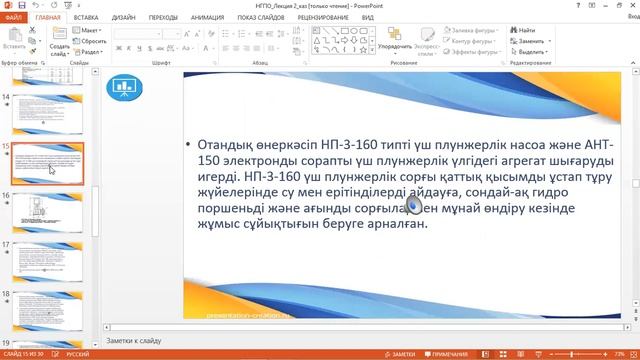Toggle align text left

tap(226, 48)
